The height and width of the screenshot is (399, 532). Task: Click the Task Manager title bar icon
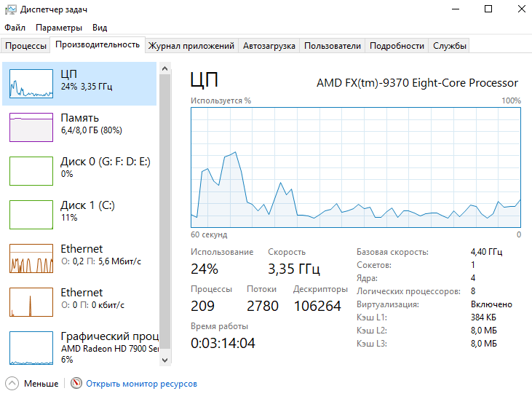[x=10, y=9]
